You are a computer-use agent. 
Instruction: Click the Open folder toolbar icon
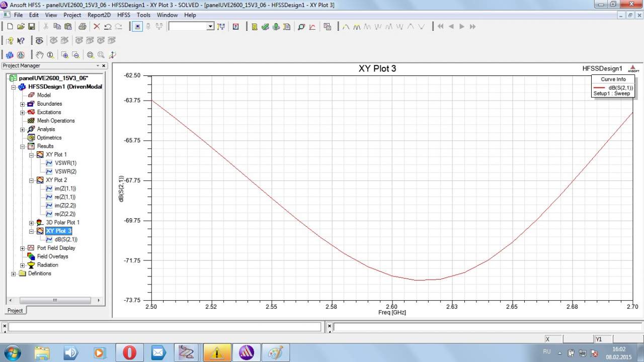tap(21, 27)
